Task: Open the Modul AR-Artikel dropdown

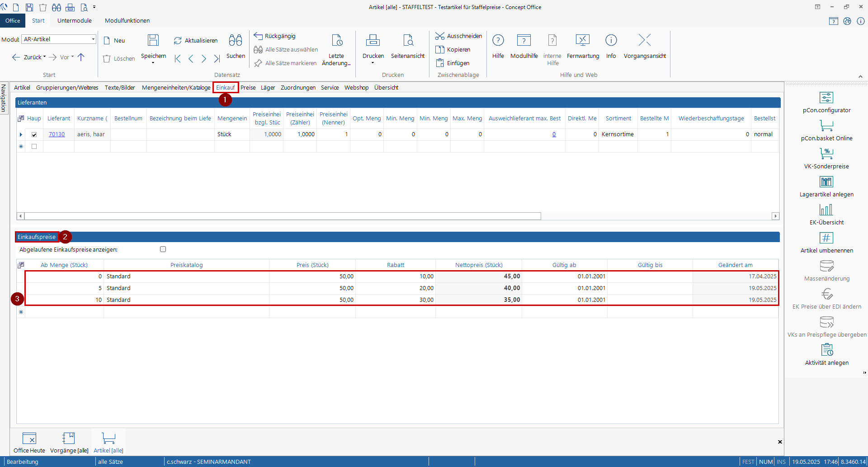Action: [93, 39]
